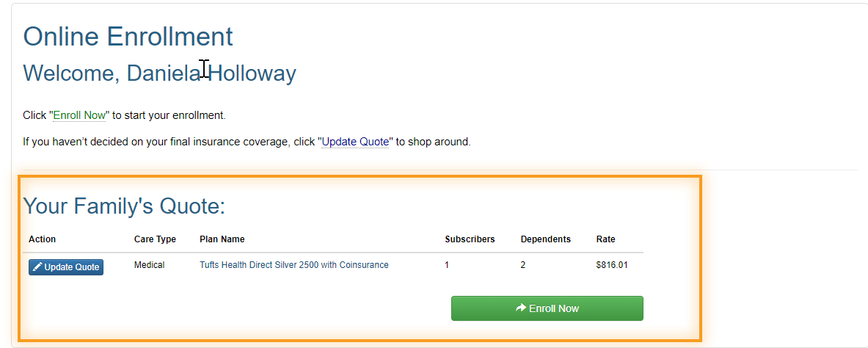Follow the purple "Update Quote" text link
Image resolution: width=868 pixels, height=348 pixels.
356,142
